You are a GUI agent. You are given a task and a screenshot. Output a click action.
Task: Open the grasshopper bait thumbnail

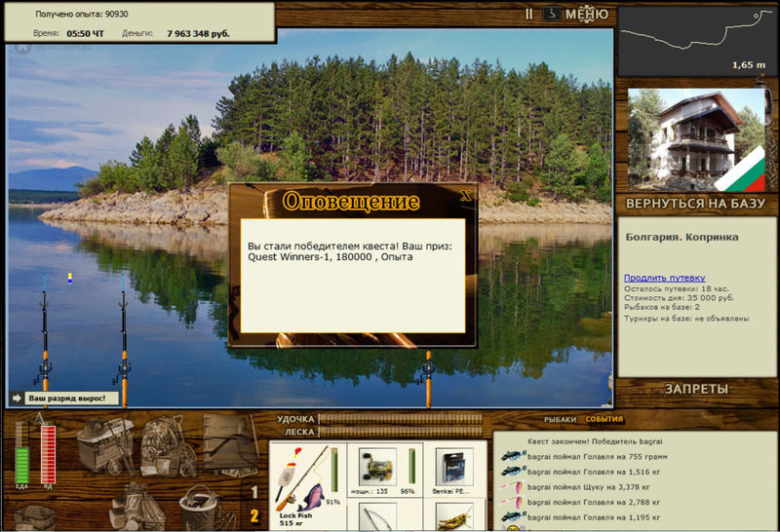click(x=454, y=516)
